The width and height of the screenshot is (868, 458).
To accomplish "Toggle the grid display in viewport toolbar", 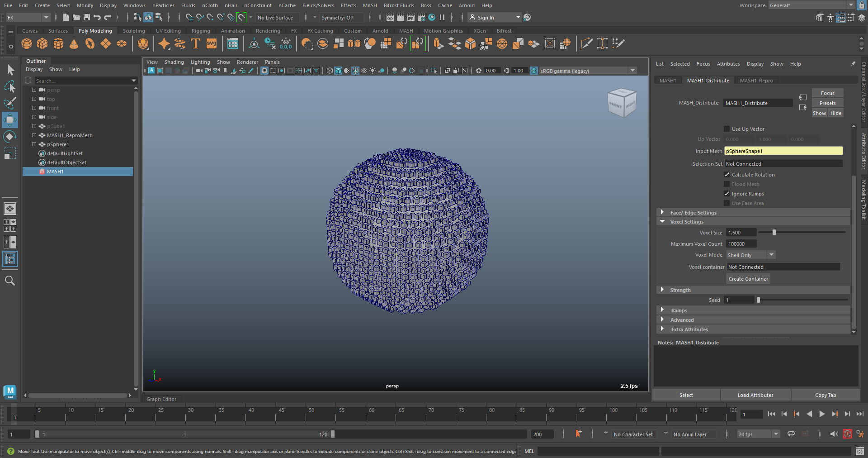I will (264, 71).
